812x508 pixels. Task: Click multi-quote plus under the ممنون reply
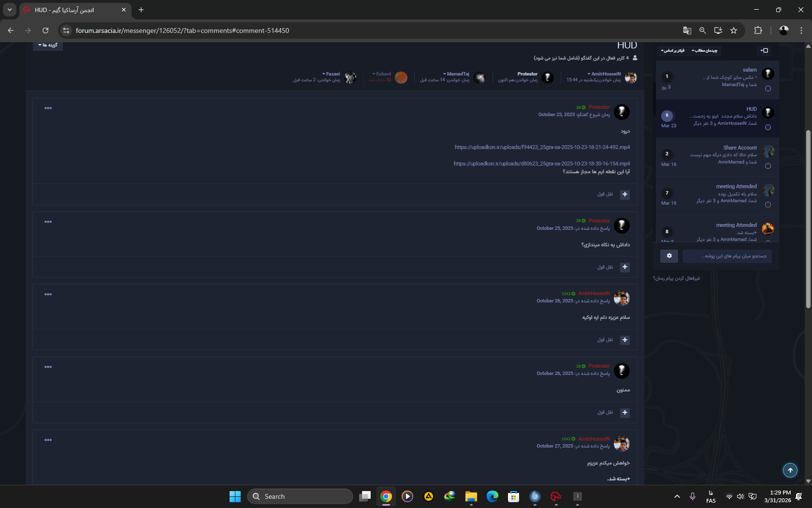(x=625, y=413)
